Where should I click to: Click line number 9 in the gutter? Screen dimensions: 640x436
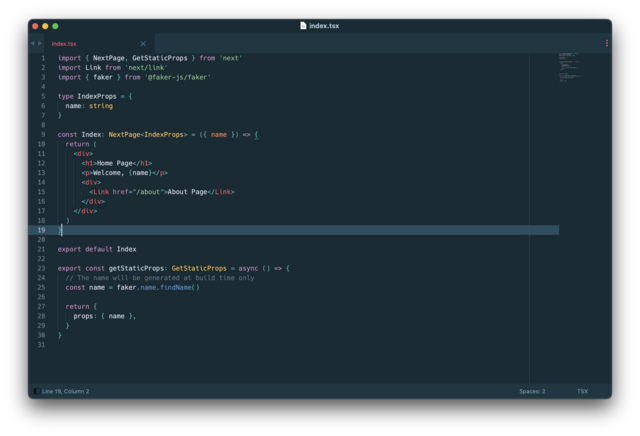(x=43, y=134)
